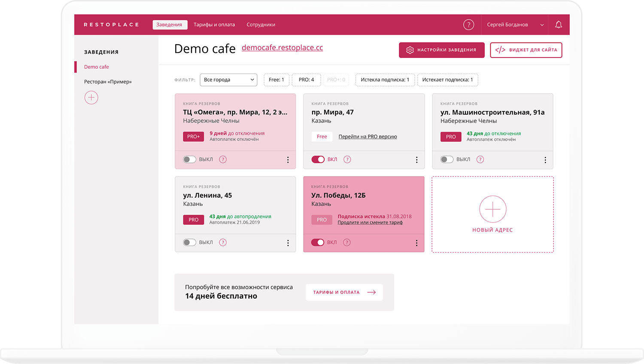Click Продлите или смените тариф link
Viewport: 644px width, 364px height.
click(370, 222)
